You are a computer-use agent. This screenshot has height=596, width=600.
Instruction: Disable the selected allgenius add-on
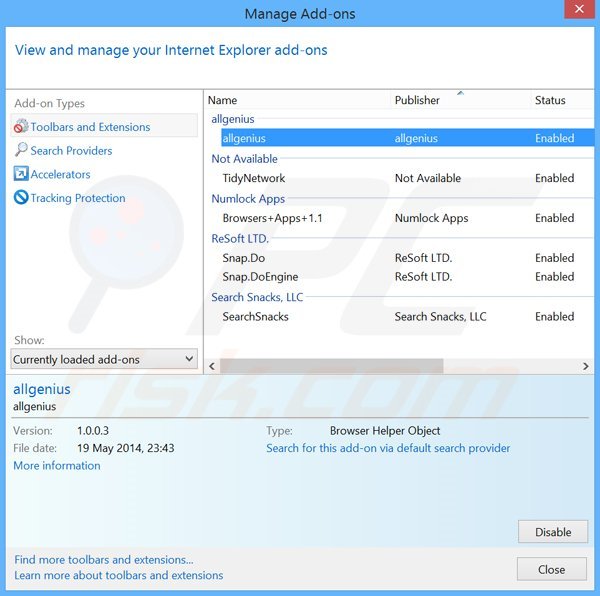coord(553,532)
